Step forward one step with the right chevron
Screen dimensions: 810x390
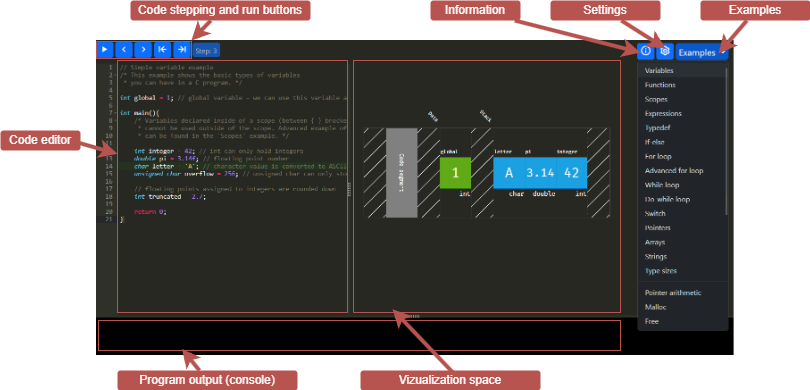(143, 50)
